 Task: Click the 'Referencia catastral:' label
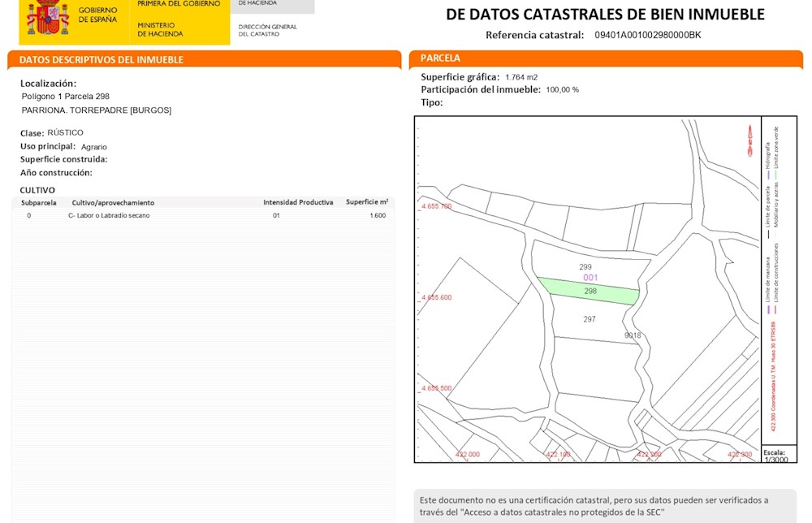(x=534, y=35)
